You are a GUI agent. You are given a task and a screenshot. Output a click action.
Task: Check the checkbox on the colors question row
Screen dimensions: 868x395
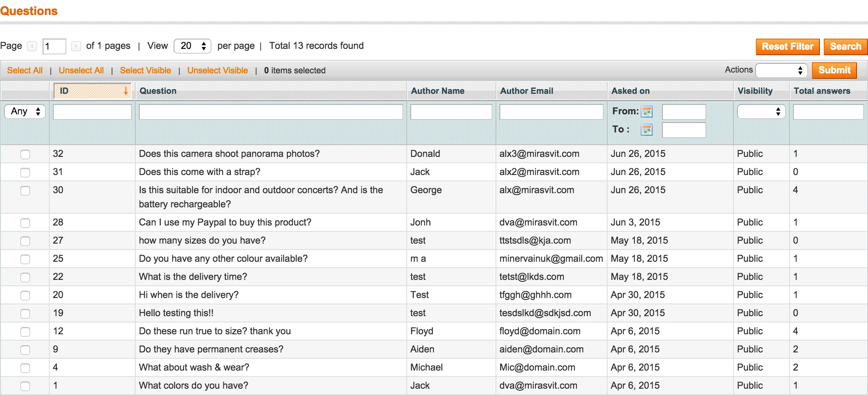(x=25, y=386)
